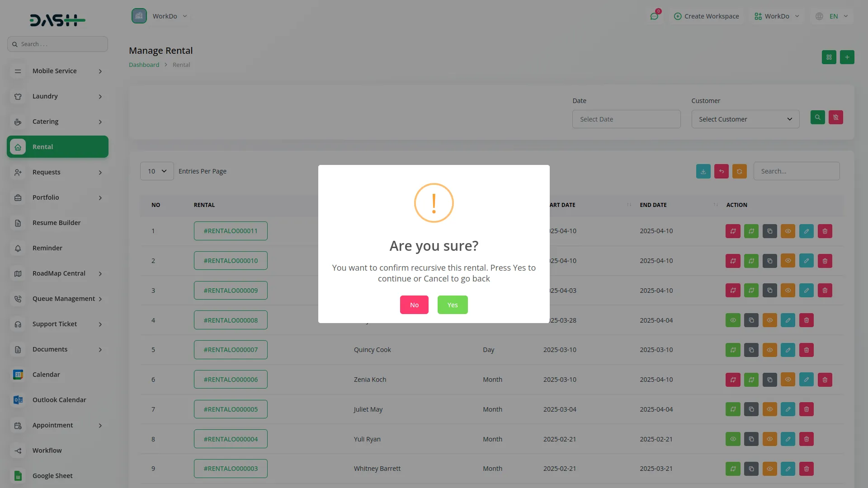Click the grid view icon near top right
Screen dimensions: 868x488
coord(829,57)
